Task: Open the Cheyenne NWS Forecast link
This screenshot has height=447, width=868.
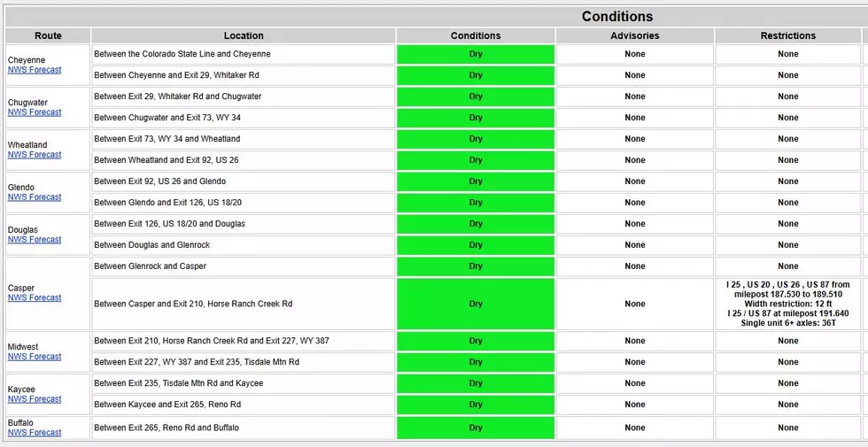Action: tap(35, 70)
